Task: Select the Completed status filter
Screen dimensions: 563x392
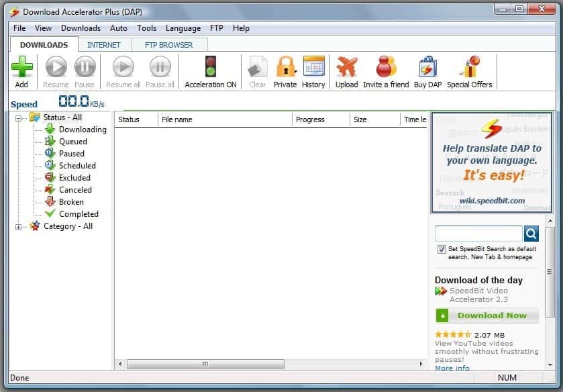Action: [x=79, y=214]
